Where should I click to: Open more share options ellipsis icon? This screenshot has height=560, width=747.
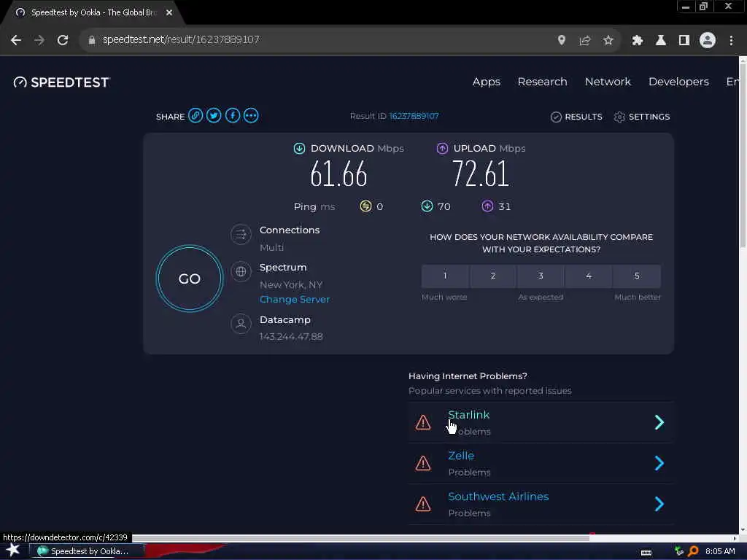pos(251,116)
